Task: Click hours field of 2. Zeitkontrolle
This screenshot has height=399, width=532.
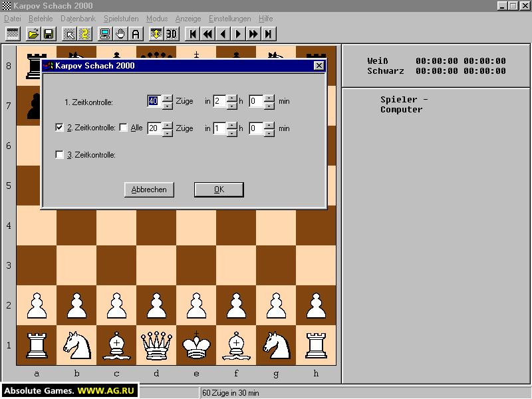Action: click(220, 128)
